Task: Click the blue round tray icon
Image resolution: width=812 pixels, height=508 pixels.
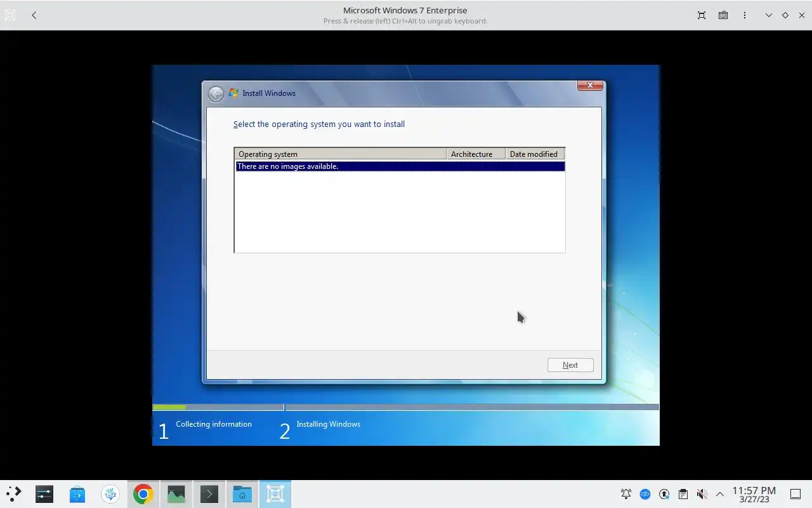Action: coord(645,494)
